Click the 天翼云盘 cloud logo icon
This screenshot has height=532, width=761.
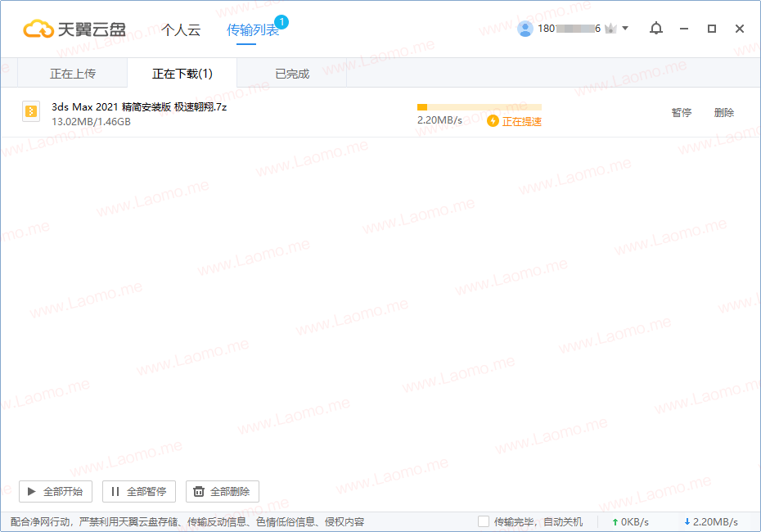pos(38,29)
